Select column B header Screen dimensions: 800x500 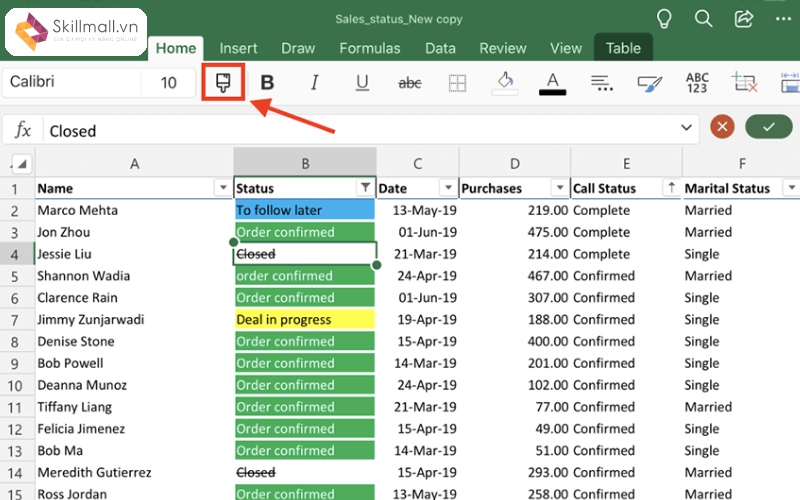305,164
